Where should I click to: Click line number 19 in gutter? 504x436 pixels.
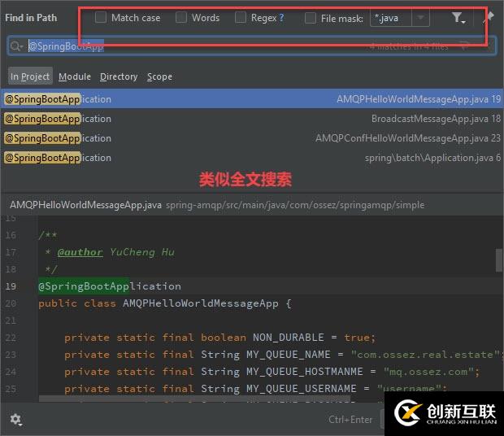(x=11, y=286)
